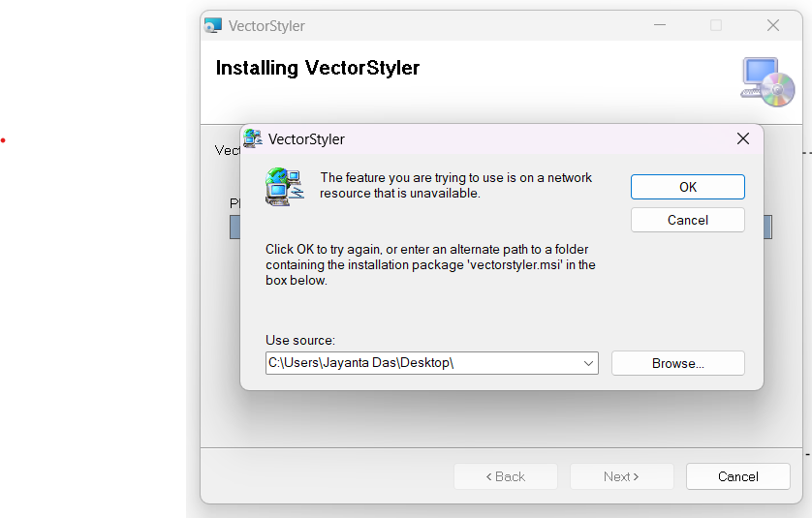Expand the Use source dropdown arrow
Screen dimensions: 812x518
point(588,363)
